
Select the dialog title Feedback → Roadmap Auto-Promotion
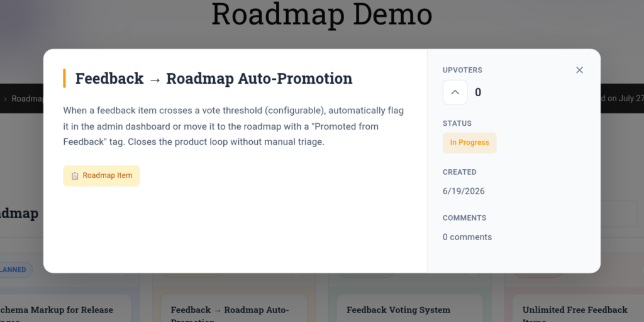[214, 79]
